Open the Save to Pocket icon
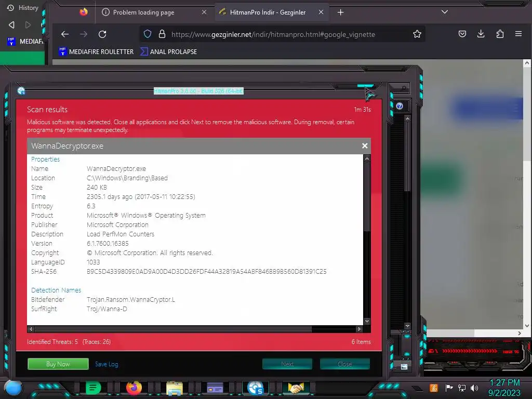Viewport: 532px width, 399px height. 462,34
